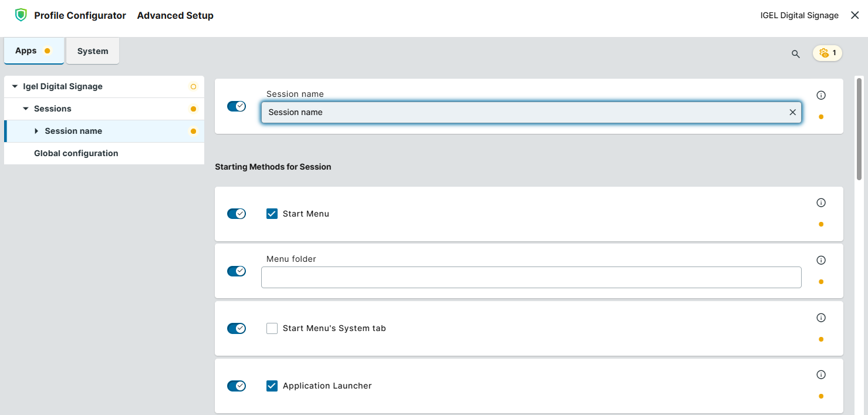The height and width of the screenshot is (415, 868).
Task: Show info for Start Menu's System tab
Action: (x=821, y=318)
